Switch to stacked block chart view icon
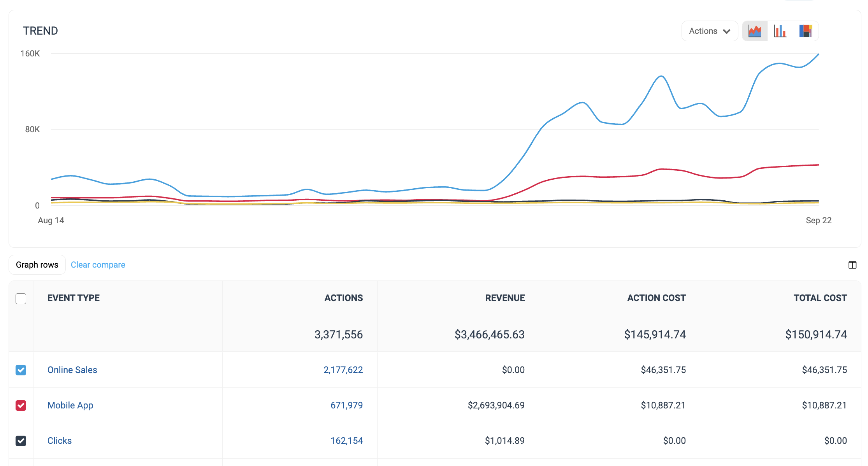This screenshot has height=466, width=868. (x=806, y=31)
